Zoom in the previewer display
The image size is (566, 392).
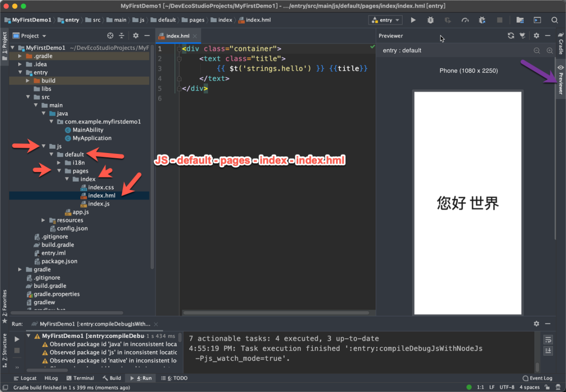550,51
